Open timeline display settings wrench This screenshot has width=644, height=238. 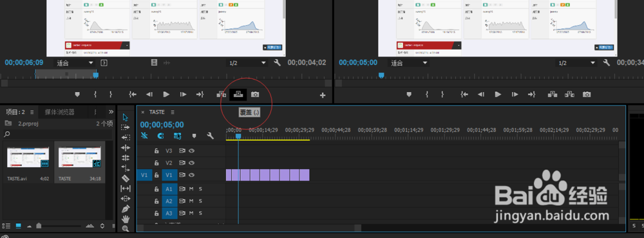click(x=211, y=136)
